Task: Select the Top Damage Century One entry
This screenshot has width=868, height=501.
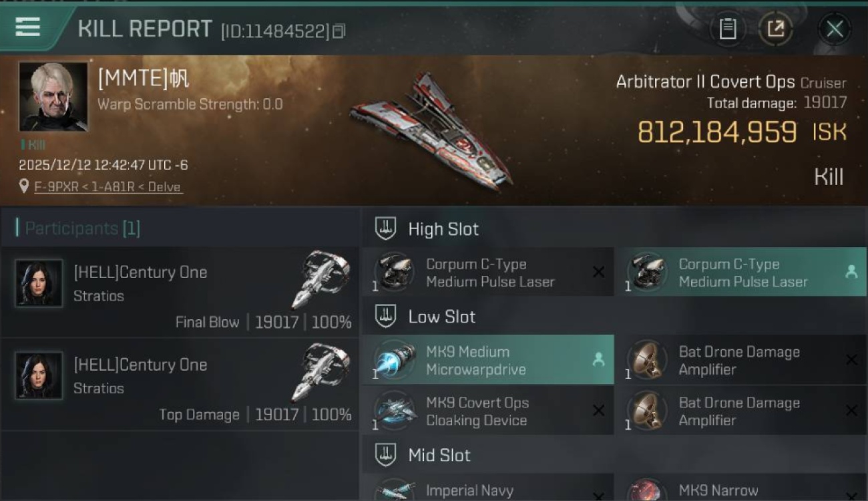Action: tap(140, 365)
